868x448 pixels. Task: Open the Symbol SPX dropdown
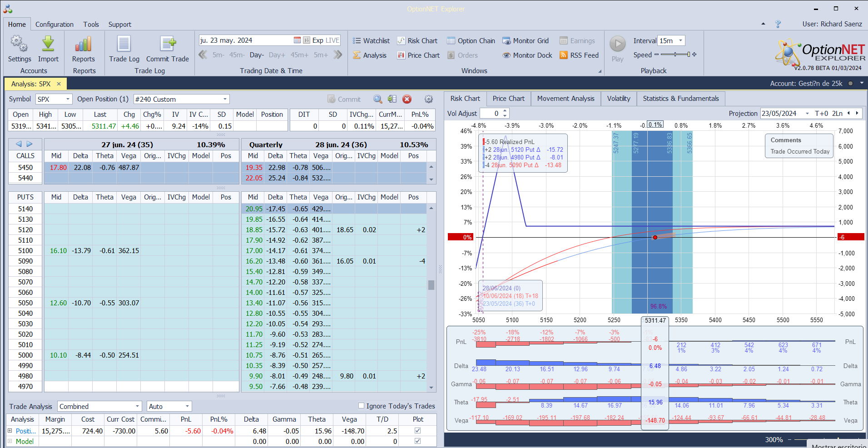68,99
